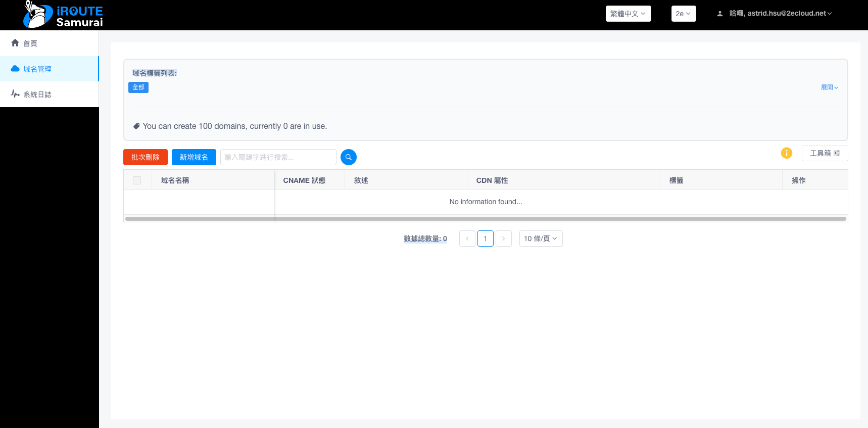The height and width of the screenshot is (428, 868).
Task: Click the yellow info icon
Action: 786,153
